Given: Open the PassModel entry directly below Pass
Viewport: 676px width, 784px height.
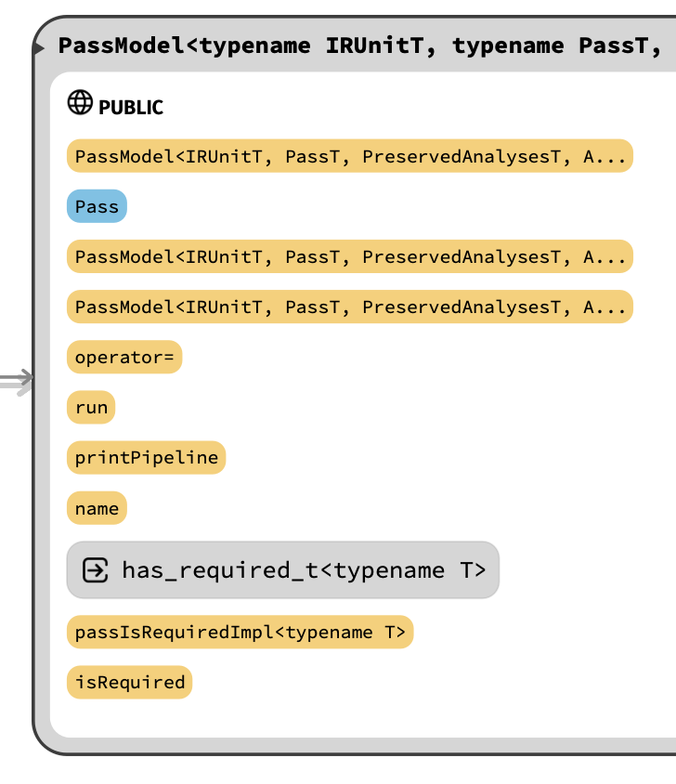Looking at the screenshot, I should click(349, 256).
